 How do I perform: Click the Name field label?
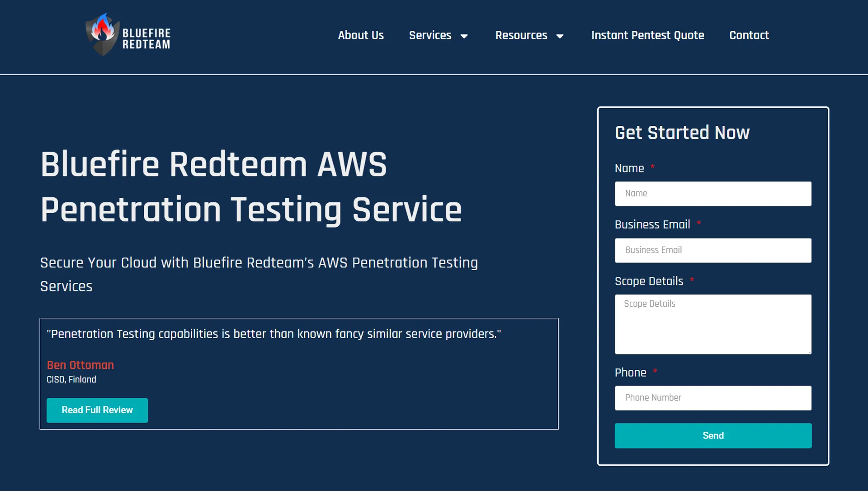pos(629,168)
